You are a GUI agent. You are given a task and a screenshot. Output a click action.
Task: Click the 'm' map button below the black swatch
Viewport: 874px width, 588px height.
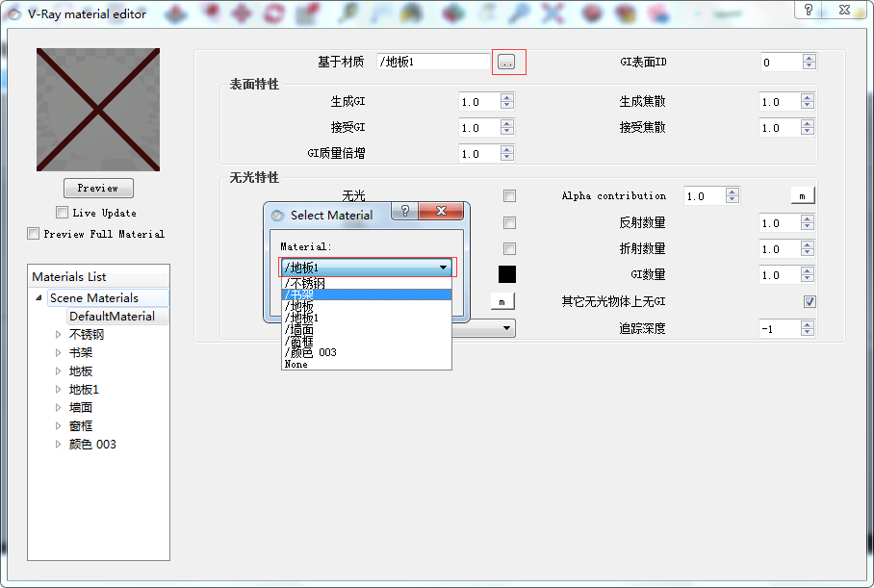[502, 301]
